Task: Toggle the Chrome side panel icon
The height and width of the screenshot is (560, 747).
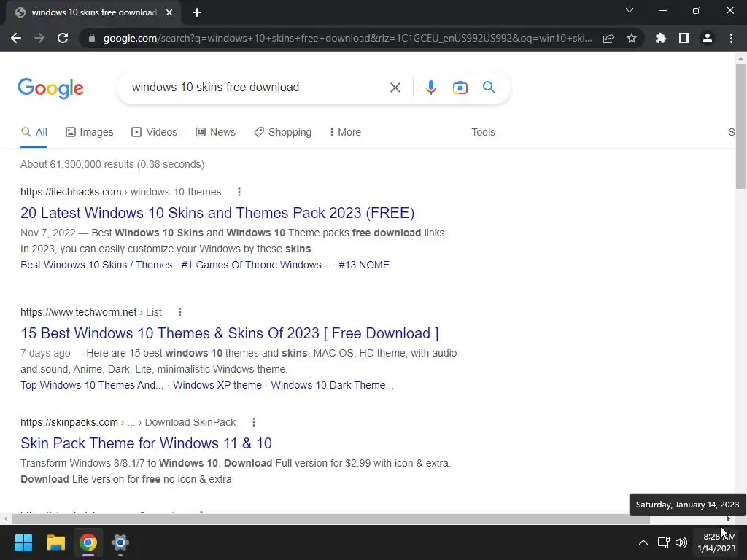Action: pos(684,38)
